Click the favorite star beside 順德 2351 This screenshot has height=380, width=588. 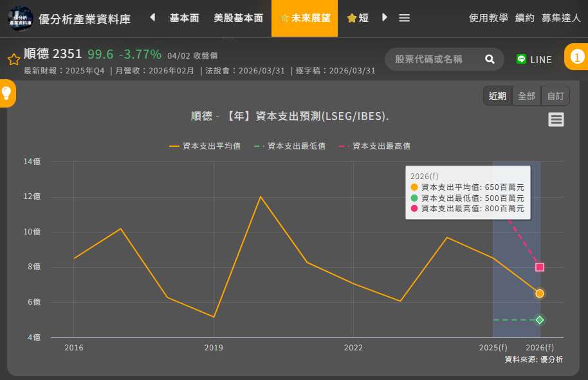pos(14,59)
